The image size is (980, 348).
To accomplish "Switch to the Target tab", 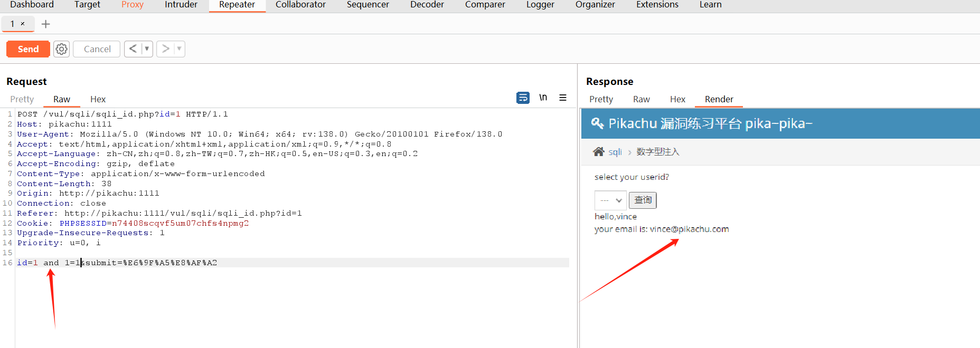I will click(87, 5).
